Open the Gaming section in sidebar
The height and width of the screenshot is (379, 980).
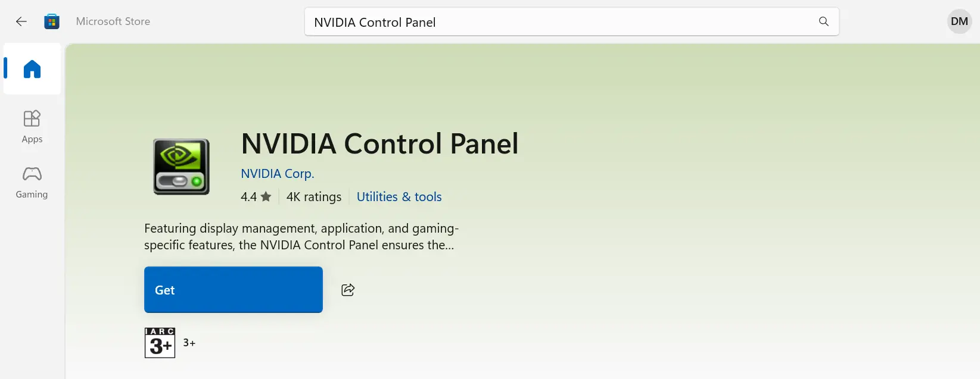[32, 182]
